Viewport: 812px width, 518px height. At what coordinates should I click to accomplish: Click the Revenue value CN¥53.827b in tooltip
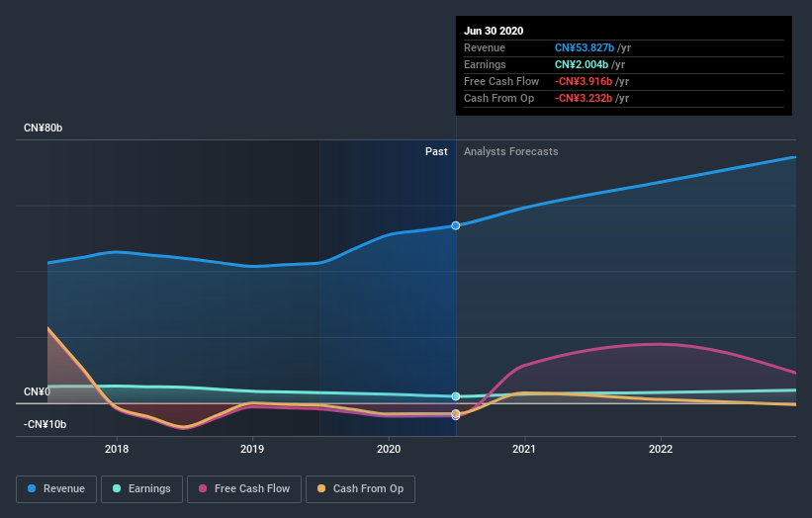pyautogui.click(x=585, y=47)
